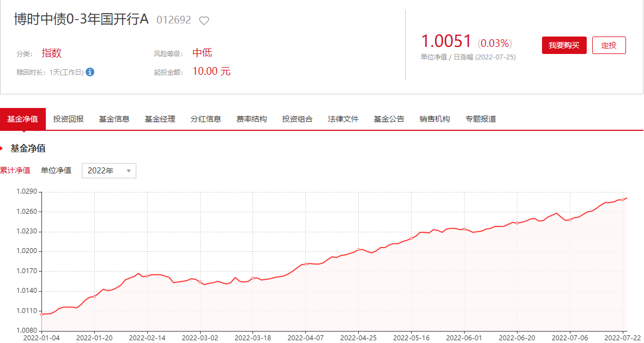Click the blue info icon next to 赎回时长
Viewport: 644px width, 343px height.
(x=90, y=72)
